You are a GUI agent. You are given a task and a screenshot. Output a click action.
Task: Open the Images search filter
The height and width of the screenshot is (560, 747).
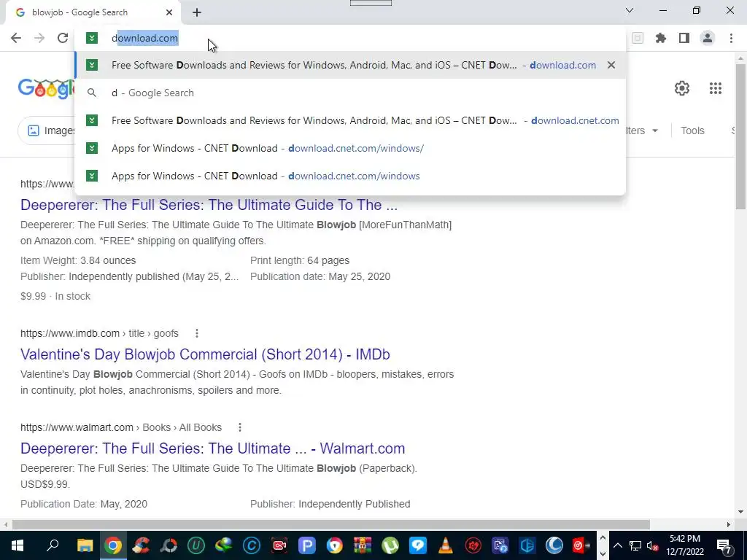point(47,131)
